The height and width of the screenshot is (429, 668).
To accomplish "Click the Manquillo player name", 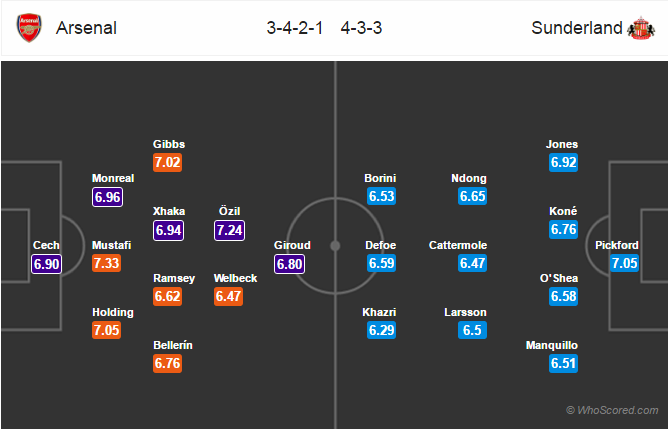I will [x=552, y=345].
